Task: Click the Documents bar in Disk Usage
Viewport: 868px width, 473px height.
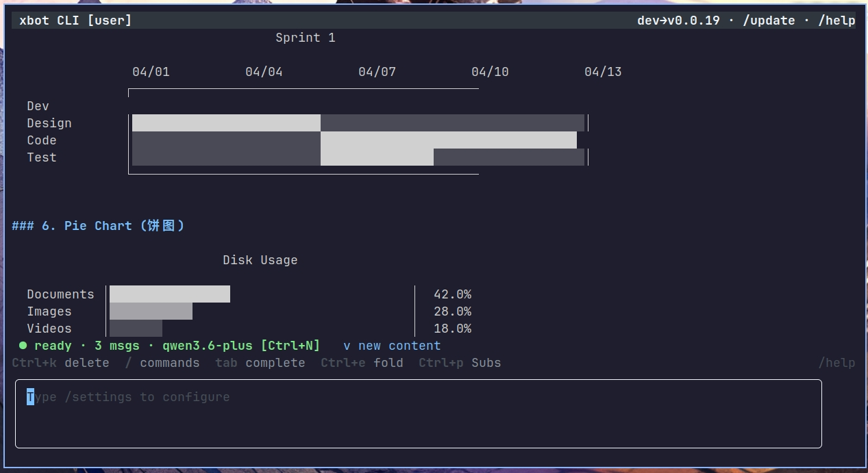Action: pos(169,294)
